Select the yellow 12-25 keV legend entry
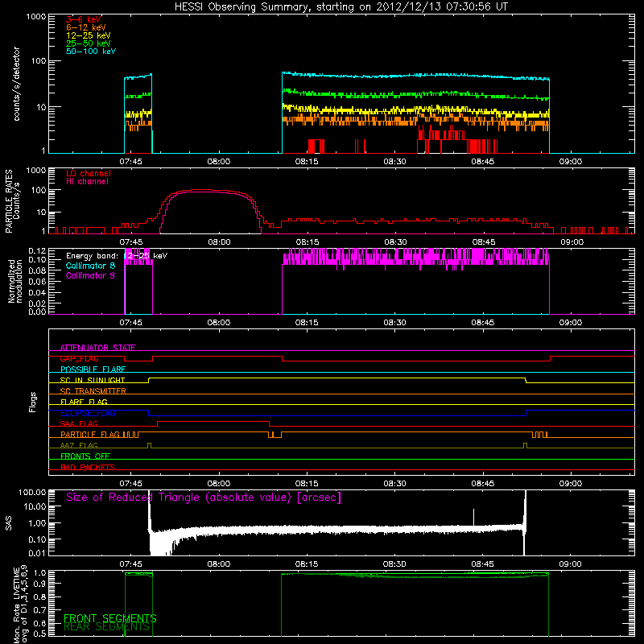This screenshot has height=644, width=644. click(89, 35)
